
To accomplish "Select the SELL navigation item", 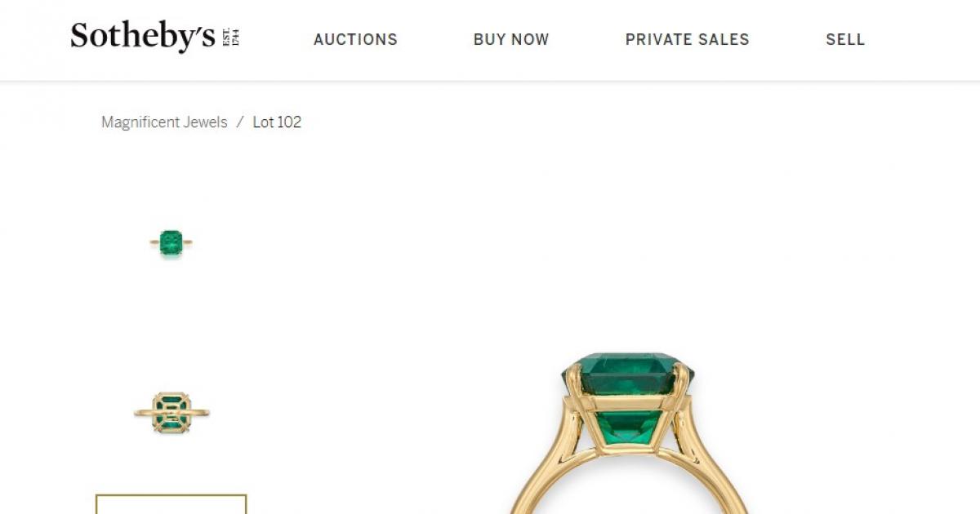I will (x=845, y=39).
